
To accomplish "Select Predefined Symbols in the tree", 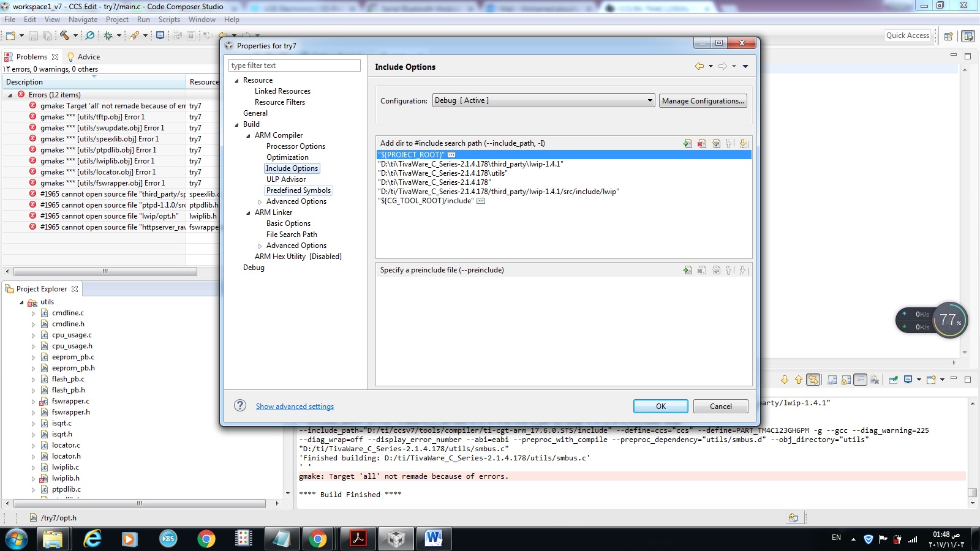I will tap(298, 190).
